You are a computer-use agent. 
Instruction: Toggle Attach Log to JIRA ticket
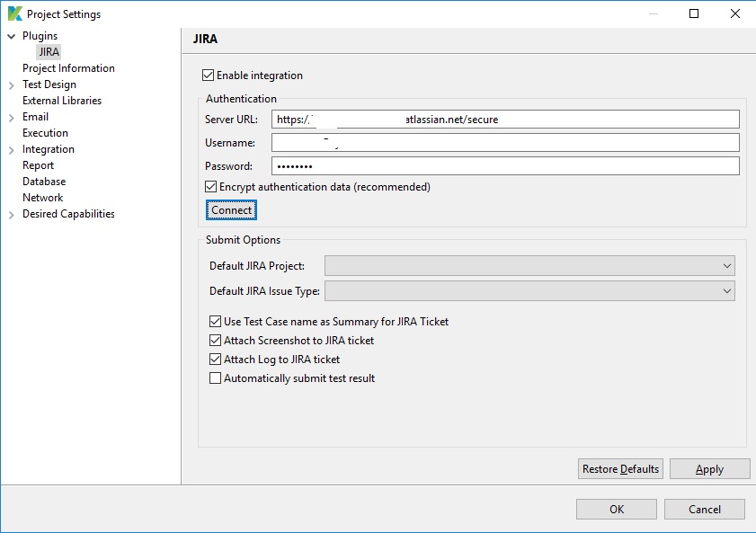coord(215,359)
